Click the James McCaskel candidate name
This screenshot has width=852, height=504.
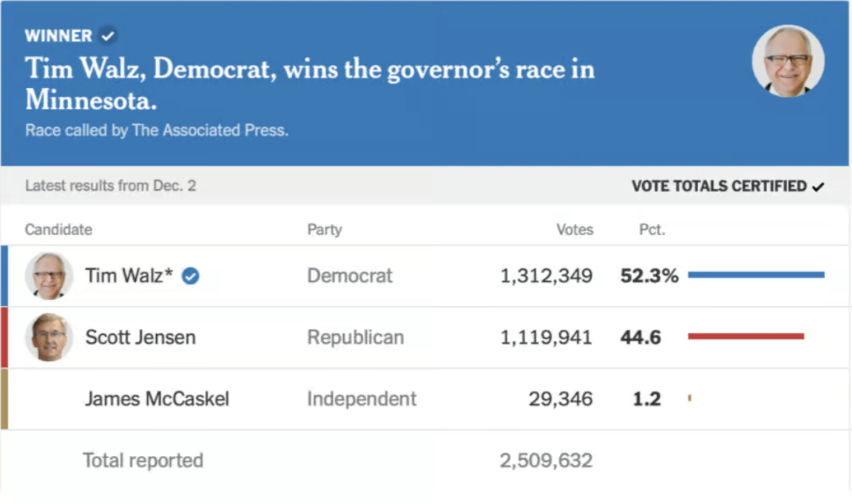coord(157,399)
